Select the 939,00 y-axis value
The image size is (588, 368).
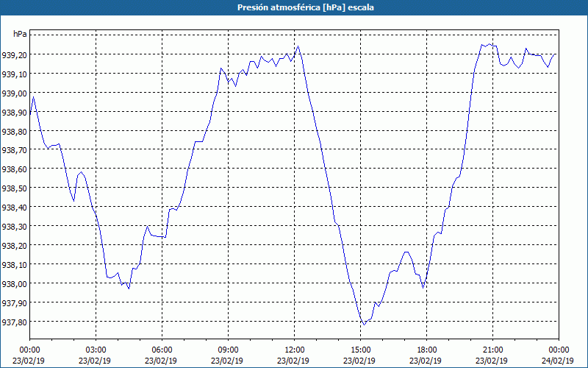point(14,93)
